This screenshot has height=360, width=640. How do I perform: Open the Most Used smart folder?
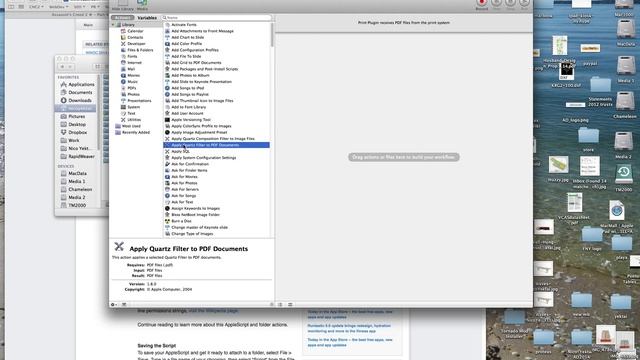point(131,126)
